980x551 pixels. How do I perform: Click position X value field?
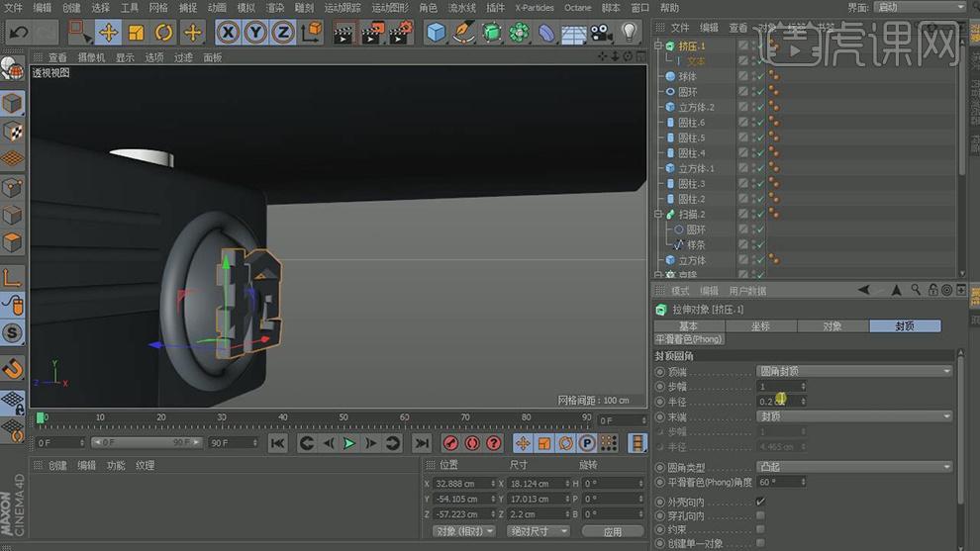[464, 484]
